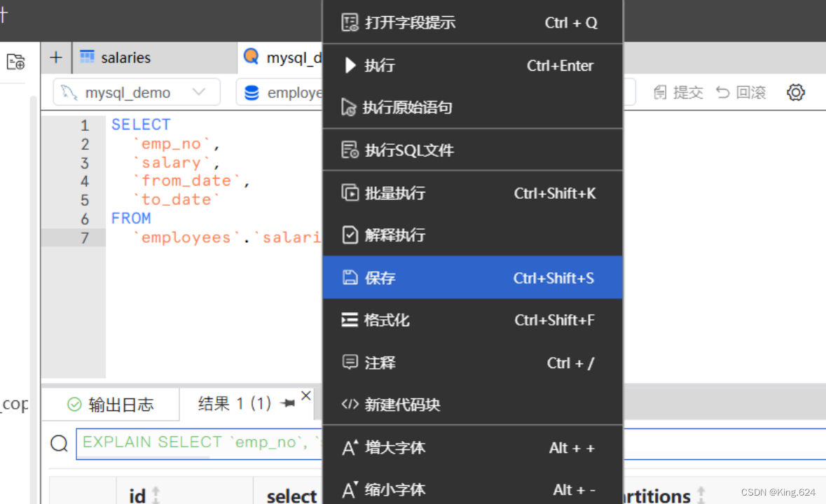Click the SELECT keyword on line 1
Viewport: 826px width, 504px height.
142,125
